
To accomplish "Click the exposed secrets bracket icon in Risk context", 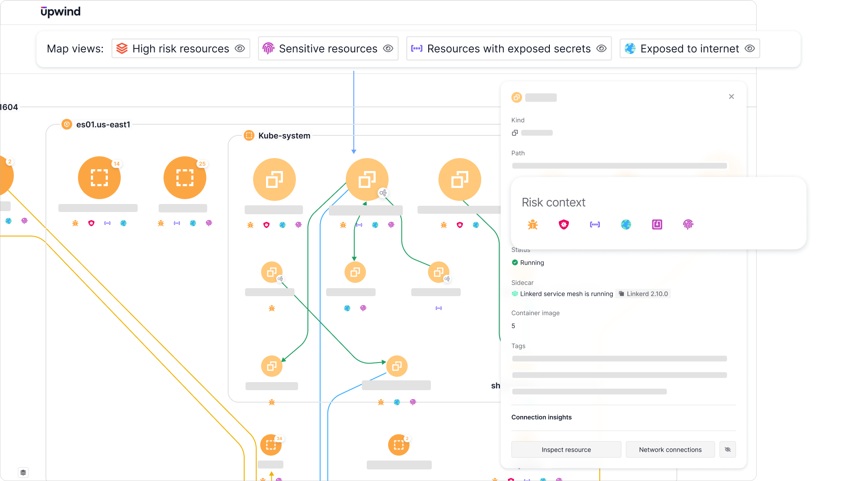I will click(595, 224).
